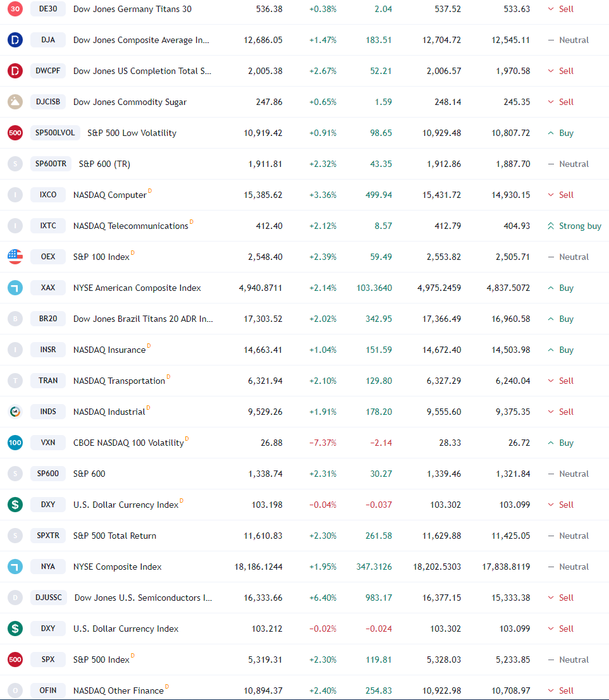Image resolution: width=609 pixels, height=700 pixels.
Task: Click Sell rating in NASDAQ Computer row
Action: click(x=561, y=195)
